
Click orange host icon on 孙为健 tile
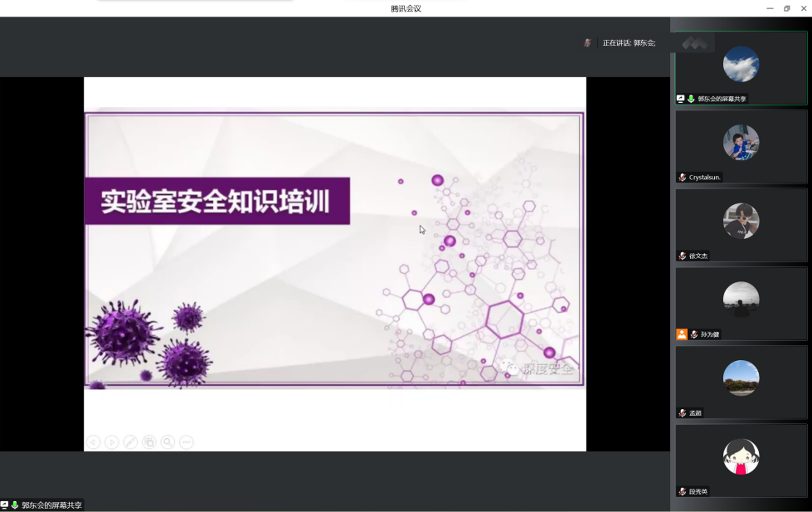pyautogui.click(x=682, y=334)
